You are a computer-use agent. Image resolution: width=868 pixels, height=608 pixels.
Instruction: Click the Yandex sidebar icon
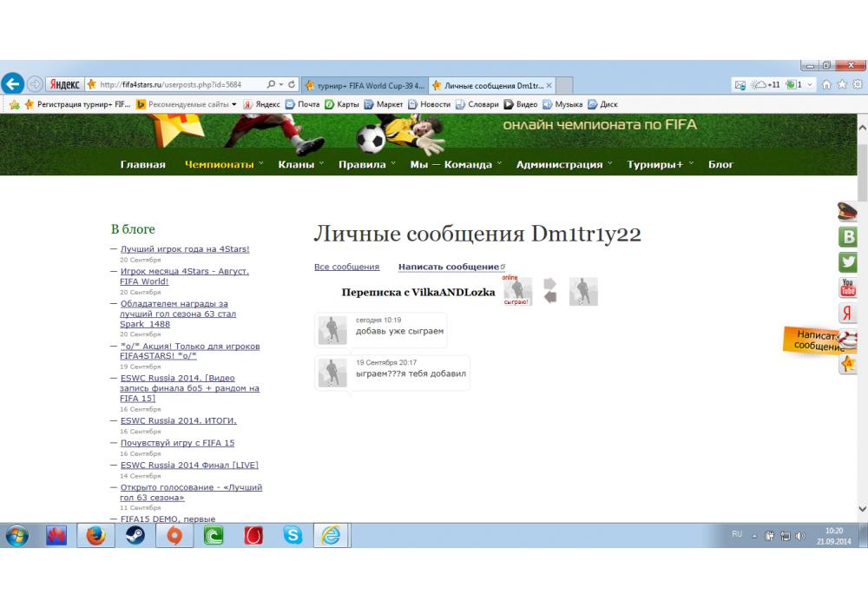pos(848,314)
